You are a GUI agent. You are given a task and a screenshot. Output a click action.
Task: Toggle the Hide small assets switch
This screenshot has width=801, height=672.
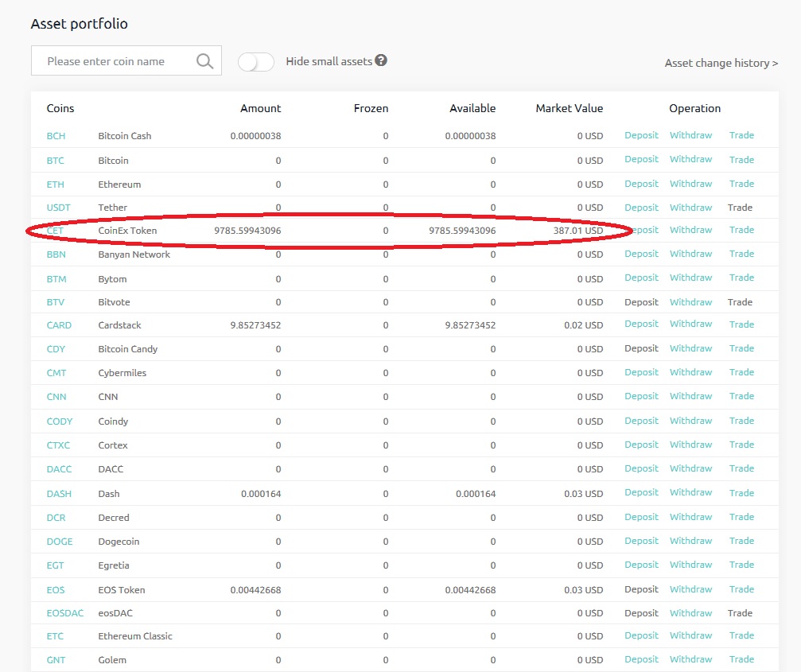(x=256, y=62)
